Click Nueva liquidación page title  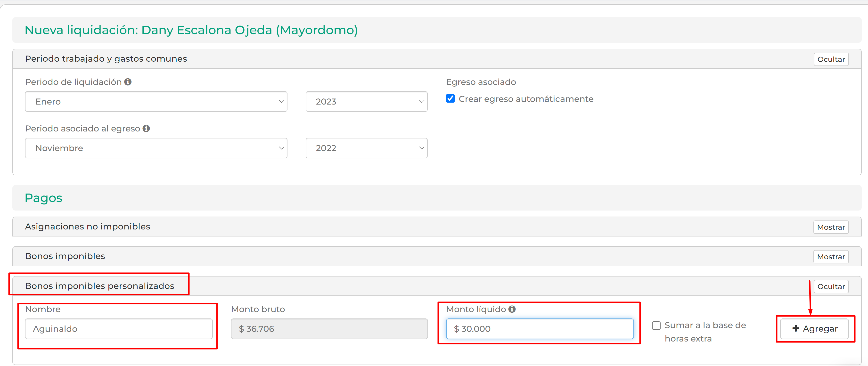[191, 30]
